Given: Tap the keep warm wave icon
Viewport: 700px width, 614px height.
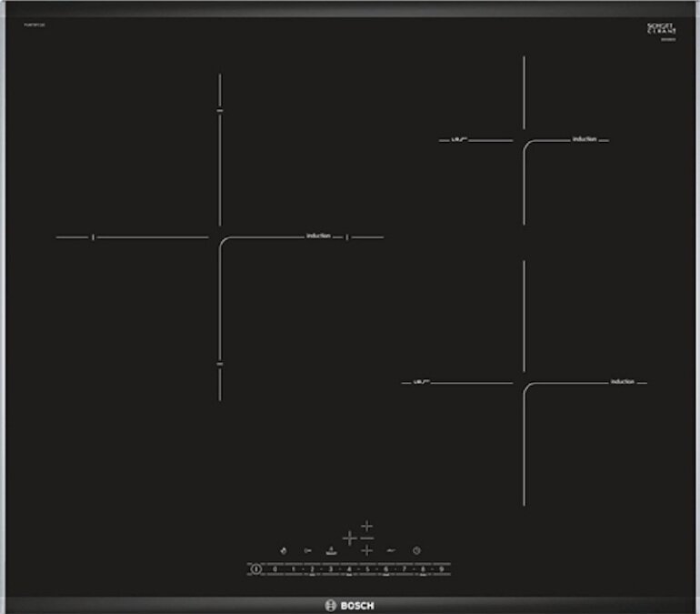Looking at the screenshot, I should 391,550.
